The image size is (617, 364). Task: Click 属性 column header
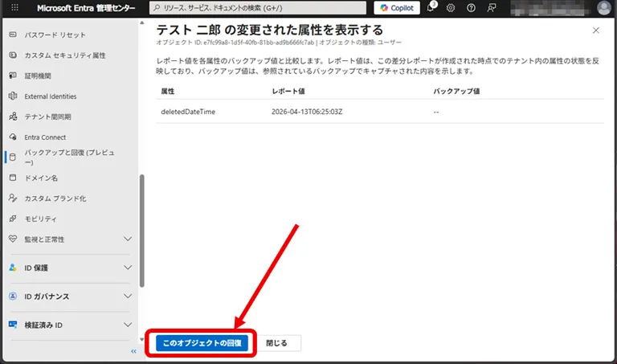click(x=168, y=92)
